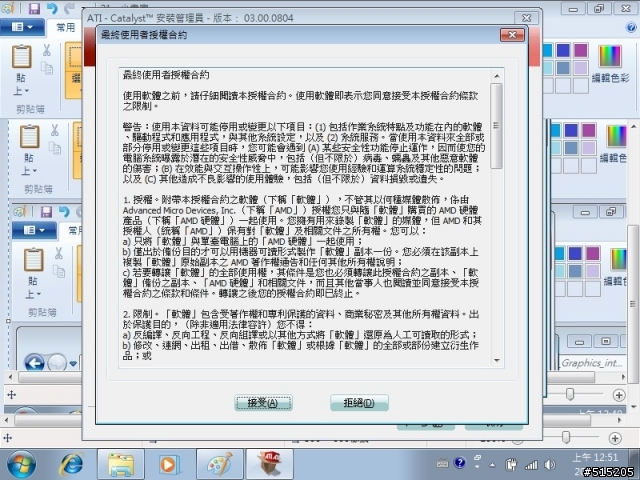
Task: Click the Paint save icon in quick access toolbar
Action: point(34,8)
